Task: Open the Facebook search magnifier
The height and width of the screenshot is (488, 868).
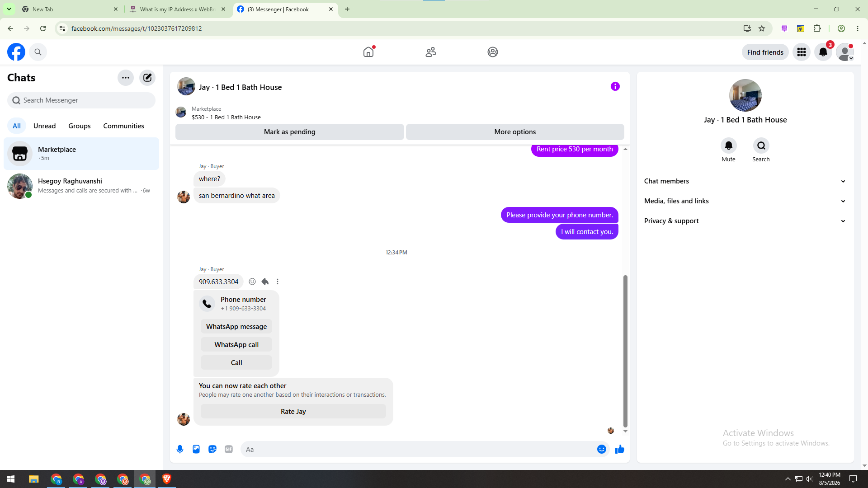Action: pos(38,52)
